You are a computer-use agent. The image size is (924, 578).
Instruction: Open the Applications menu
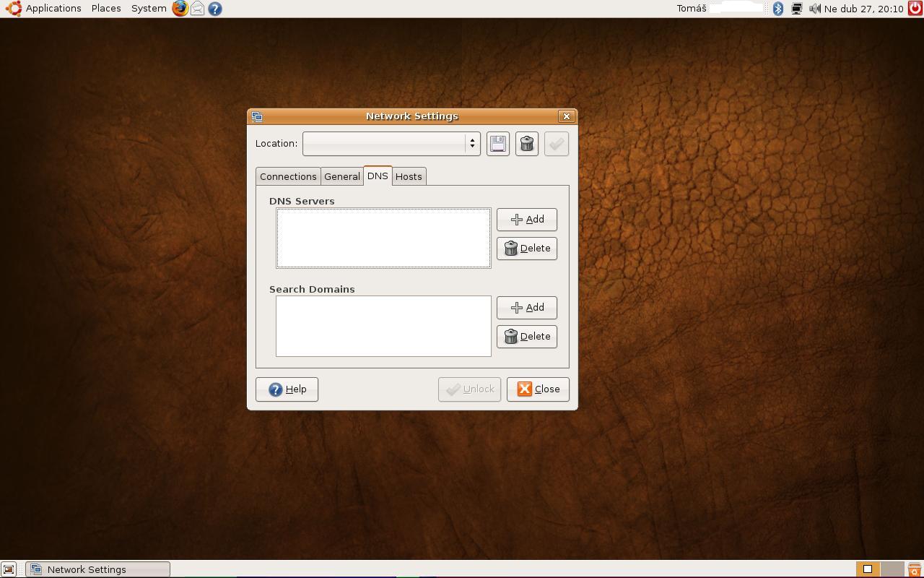tap(45, 9)
